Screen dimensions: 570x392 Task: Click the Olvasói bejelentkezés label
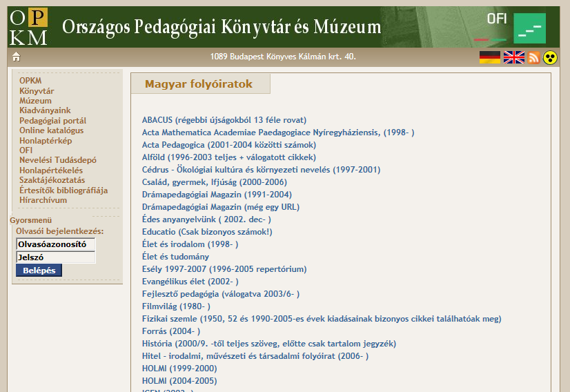[x=60, y=231]
